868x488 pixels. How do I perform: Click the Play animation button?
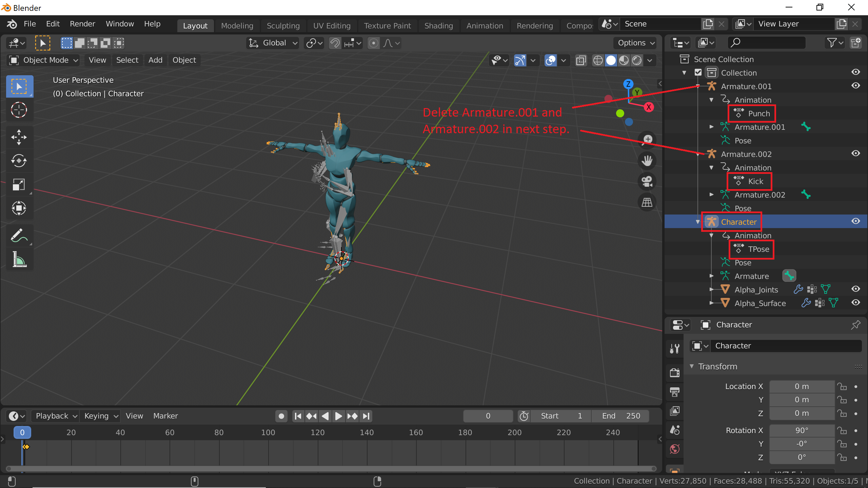(x=338, y=416)
